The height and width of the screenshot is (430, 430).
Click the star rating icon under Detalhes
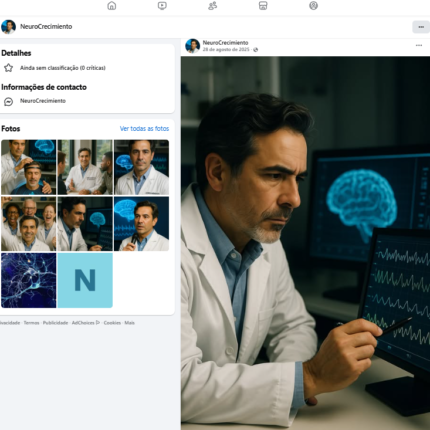point(8,68)
